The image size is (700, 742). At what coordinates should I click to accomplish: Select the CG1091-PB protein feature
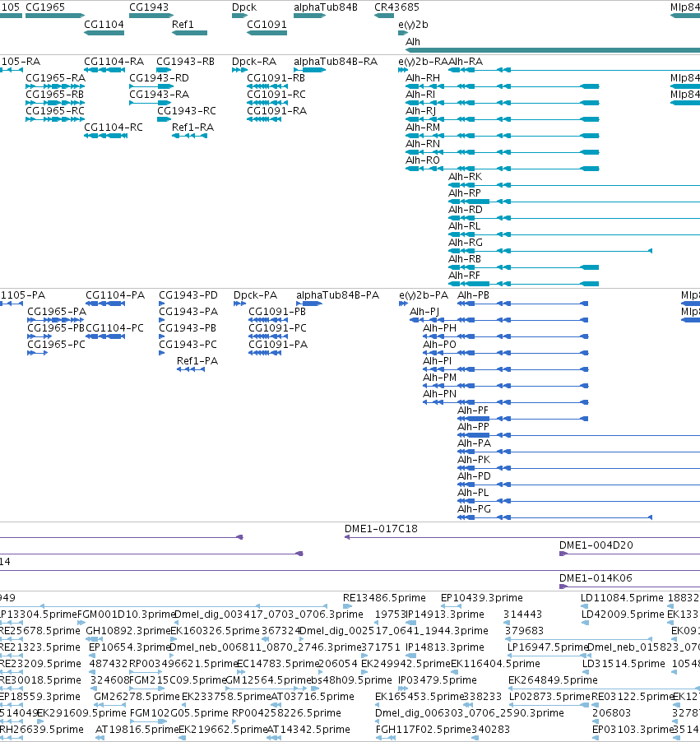pos(268,320)
